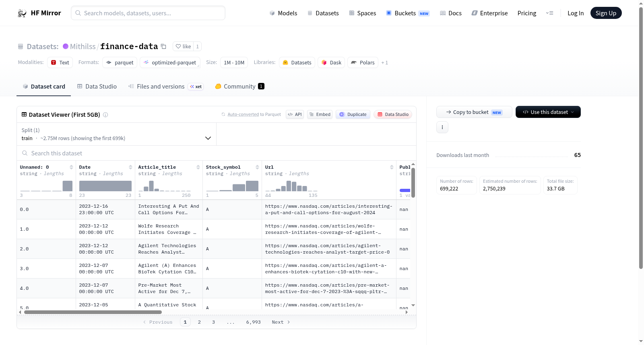The height and width of the screenshot is (345, 644).
Task: Click the dataset viewer info icon
Action: (105, 115)
